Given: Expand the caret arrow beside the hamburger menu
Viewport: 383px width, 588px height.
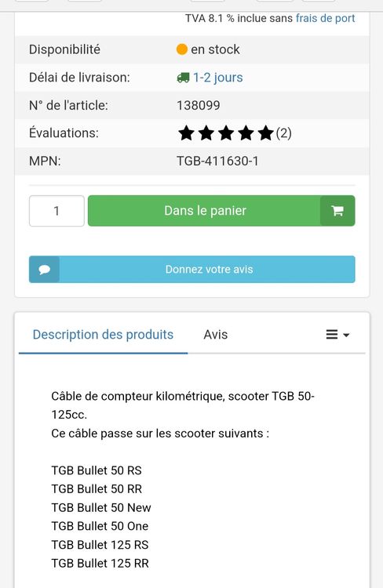Looking at the screenshot, I should 346,335.
